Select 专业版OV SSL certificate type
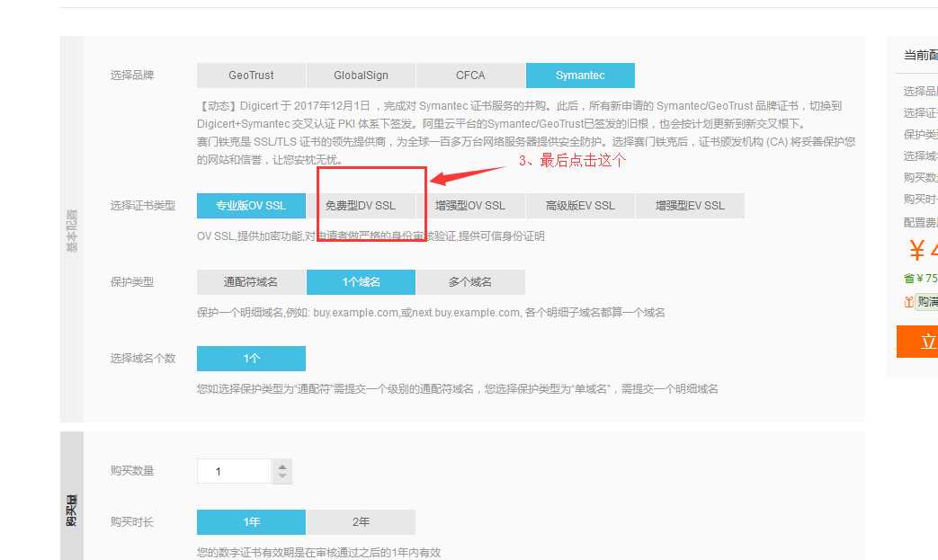The image size is (938, 560). point(251,206)
